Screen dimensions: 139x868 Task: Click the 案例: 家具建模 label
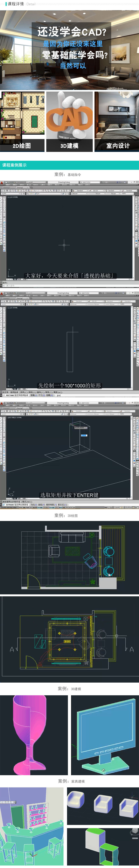[x=71, y=781]
